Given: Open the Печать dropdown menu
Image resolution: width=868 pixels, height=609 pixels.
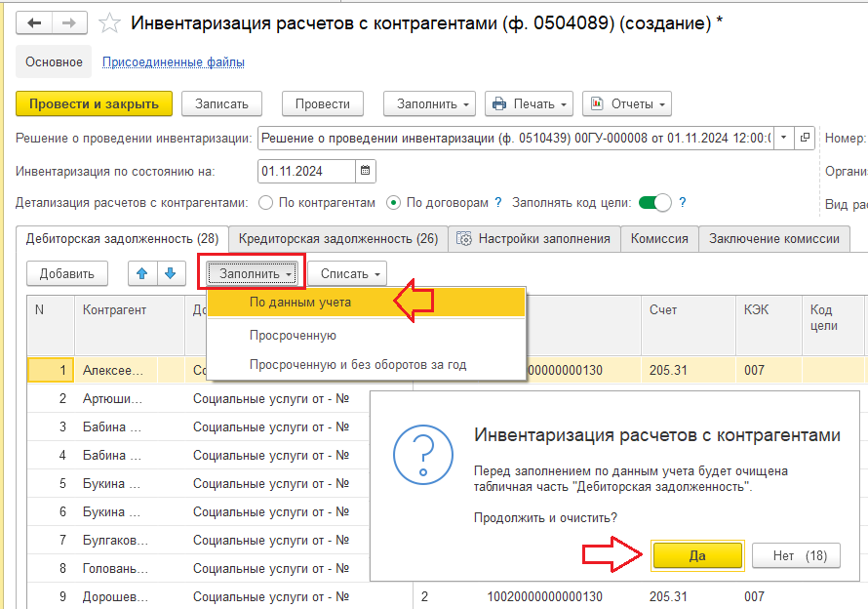Looking at the screenshot, I should [529, 103].
